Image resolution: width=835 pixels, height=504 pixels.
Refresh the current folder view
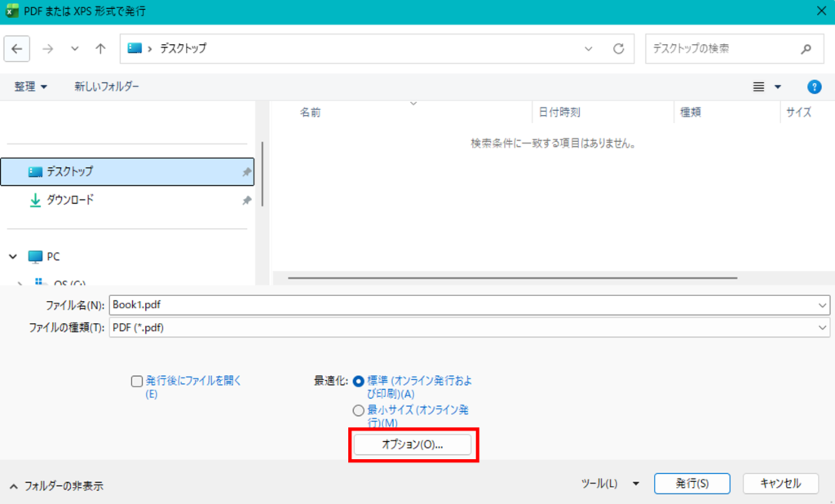(x=618, y=49)
